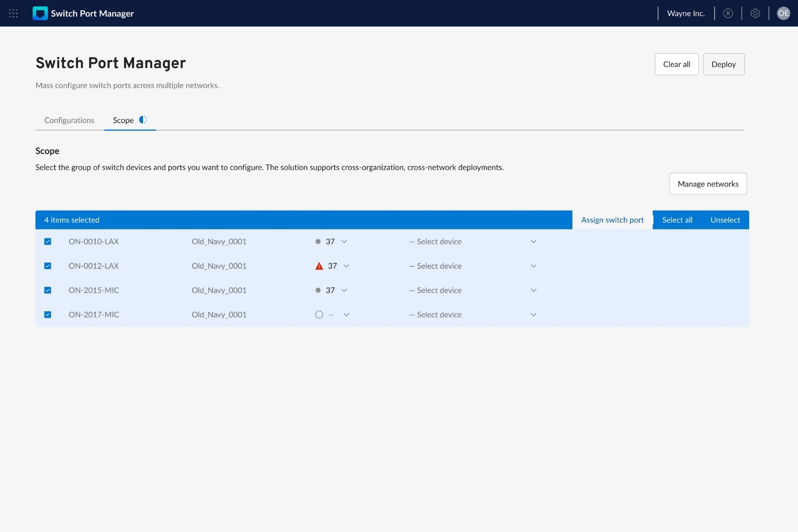Expand the port count chevron for ON-2015-MIC
Viewport: 798px width, 532px height.
point(344,290)
